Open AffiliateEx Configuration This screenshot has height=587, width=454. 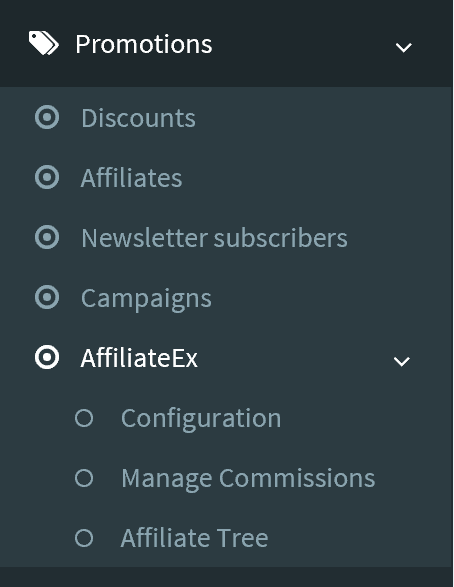point(201,419)
